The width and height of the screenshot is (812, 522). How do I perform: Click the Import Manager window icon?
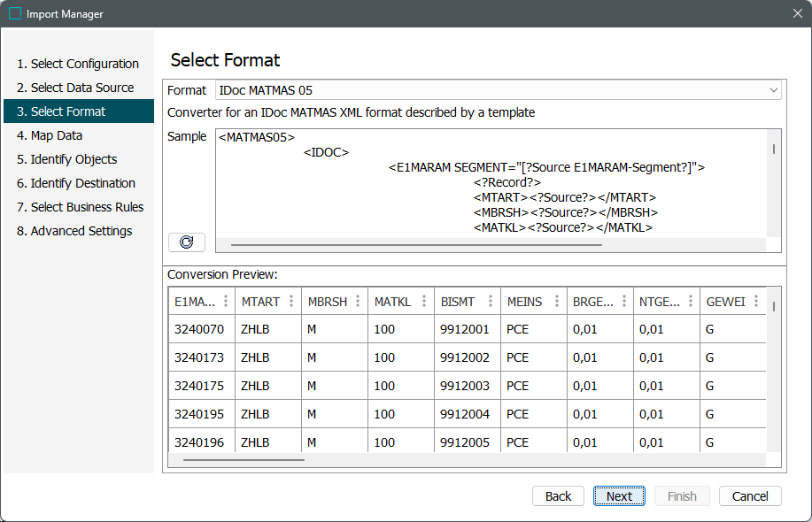[x=15, y=14]
